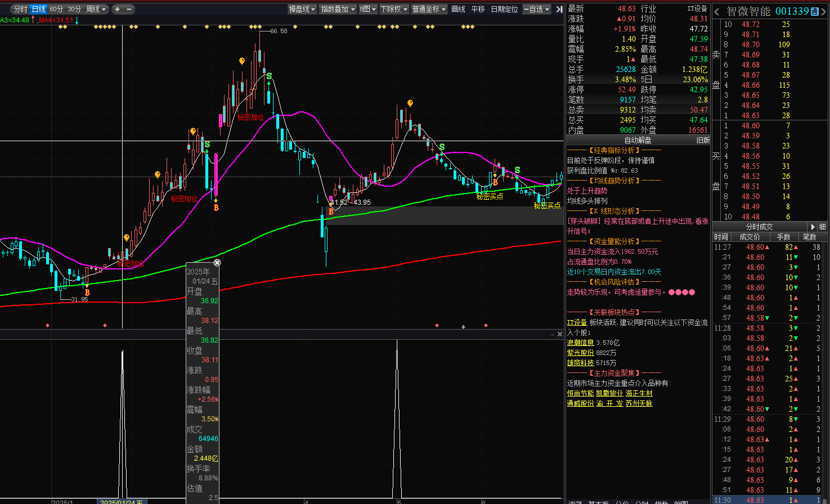Select 日线 daily period
This screenshot has height=504, width=830.
coord(38,9)
